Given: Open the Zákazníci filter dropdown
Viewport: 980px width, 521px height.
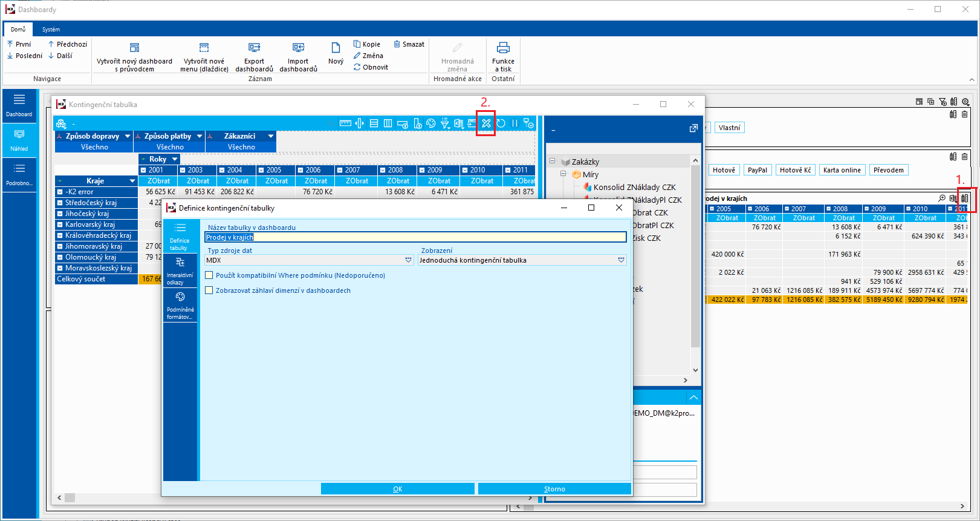Looking at the screenshot, I should [271, 136].
